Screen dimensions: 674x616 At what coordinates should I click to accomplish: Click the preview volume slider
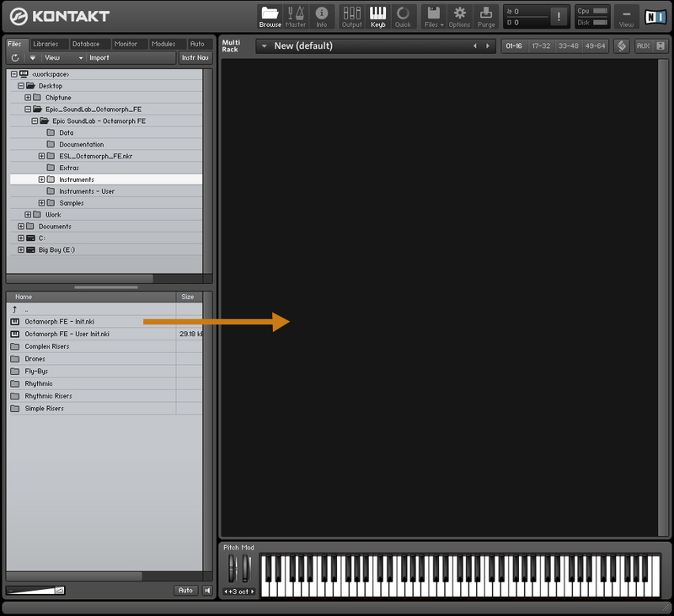coord(35,590)
